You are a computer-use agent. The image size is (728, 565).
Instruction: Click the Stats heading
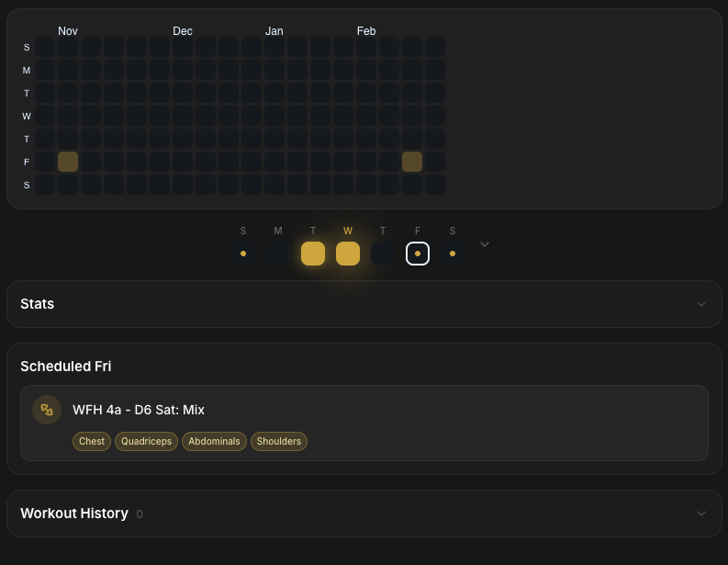tap(38, 304)
